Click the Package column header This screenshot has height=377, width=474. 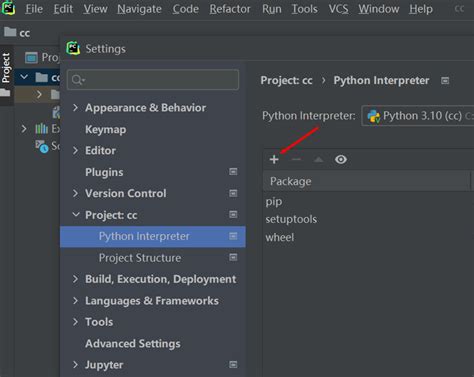pyautogui.click(x=367, y=181)
